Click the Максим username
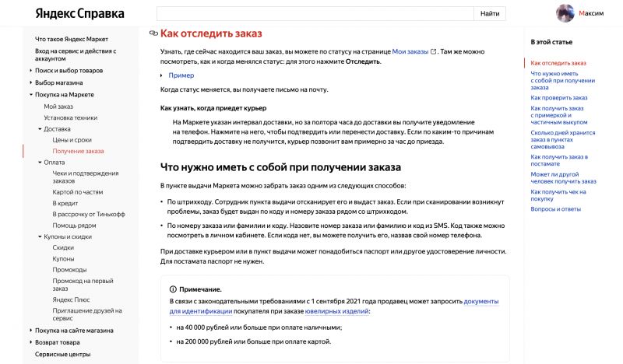 pos(591,13)
